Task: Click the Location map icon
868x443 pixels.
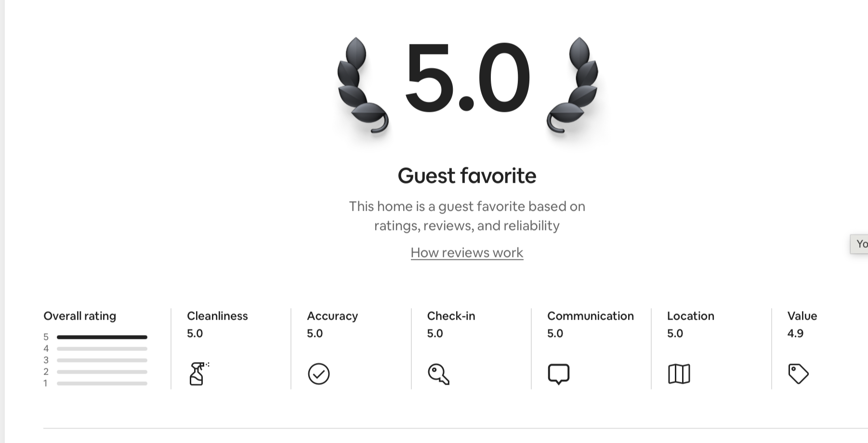Action: [x=679, y=374]
